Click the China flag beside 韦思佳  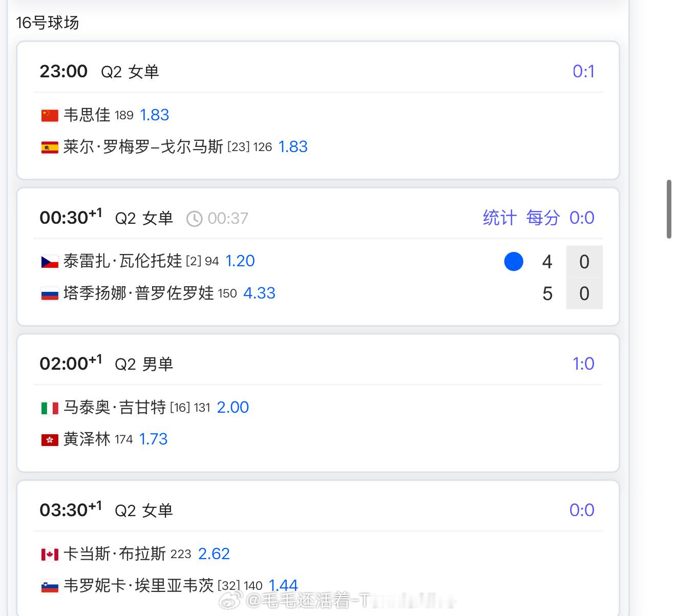[x=50, y=116]
